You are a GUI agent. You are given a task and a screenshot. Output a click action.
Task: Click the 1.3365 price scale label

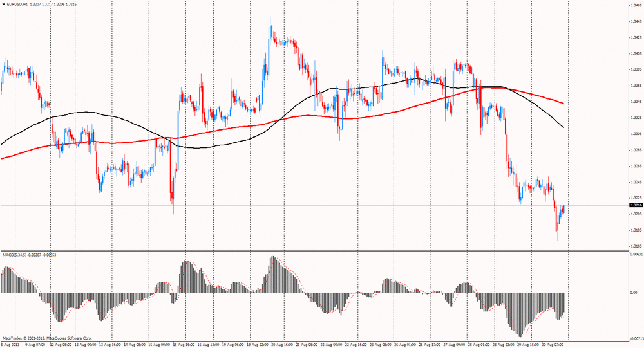click(636, 86)
